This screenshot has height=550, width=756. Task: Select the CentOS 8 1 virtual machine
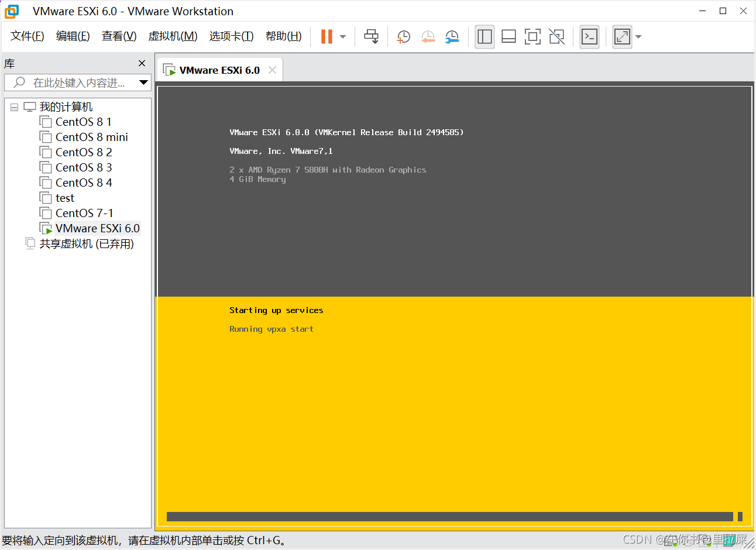tap(83, 122)
